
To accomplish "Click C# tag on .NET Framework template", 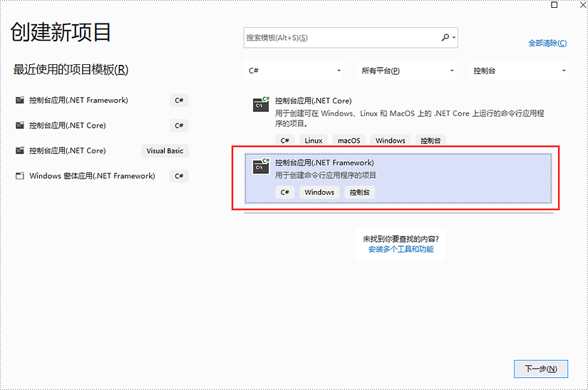I will [284, 192].
